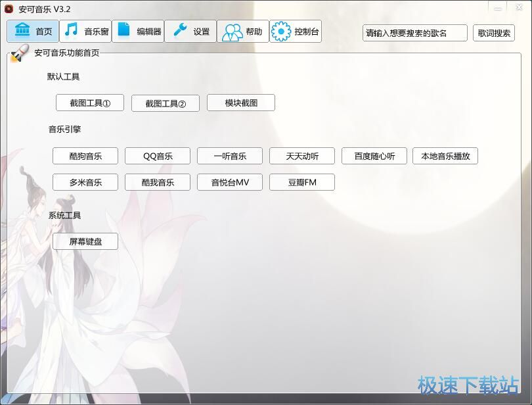Image resolution: width=532 pixels, height=405 pixels.
Task: Click the 歌词搜索 lyrics search button
Action: (x=494, y=33)
